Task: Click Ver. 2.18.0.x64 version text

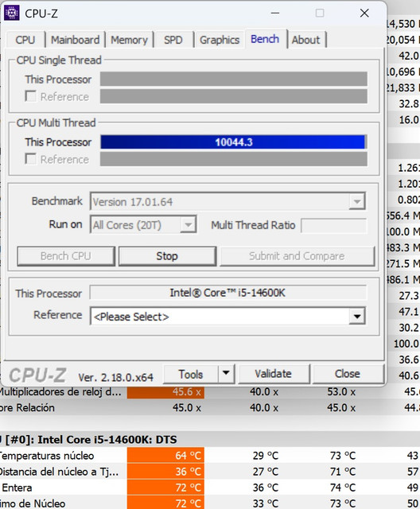Action: pos(116,378)
